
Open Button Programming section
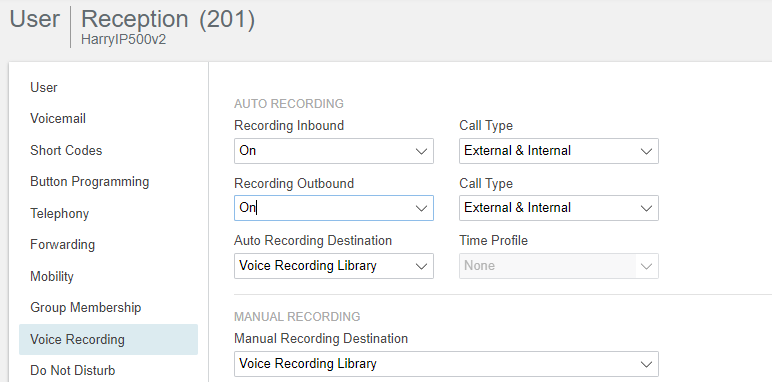90,182
